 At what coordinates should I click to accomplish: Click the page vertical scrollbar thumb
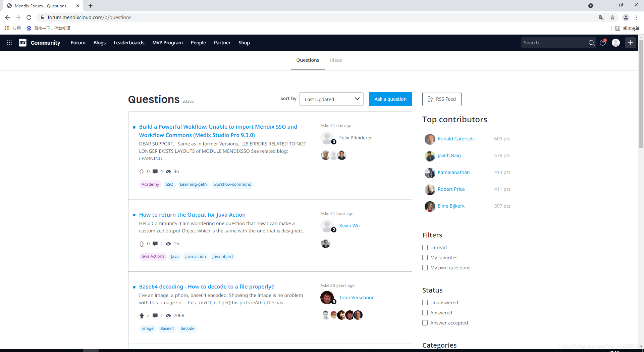641,94
